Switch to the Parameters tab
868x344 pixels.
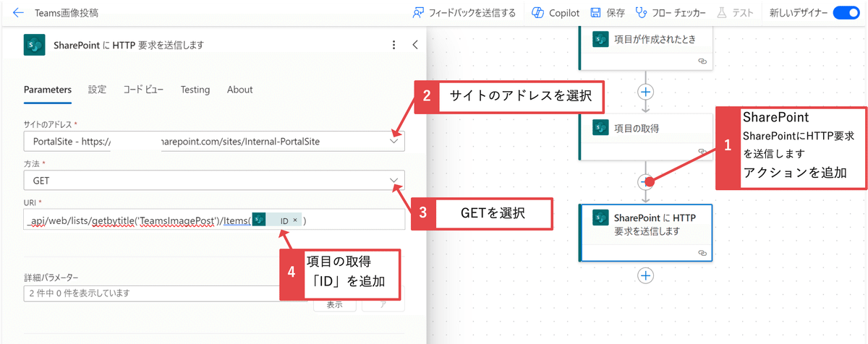(x=48, y=90)
